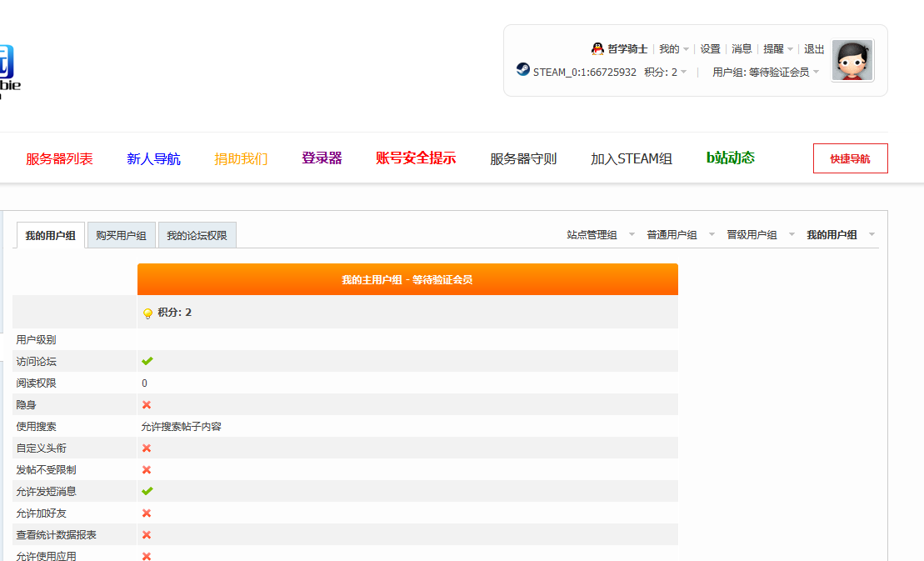
Task: Switch to the 我的论坛权限 tab
Action: coord(197,235)
